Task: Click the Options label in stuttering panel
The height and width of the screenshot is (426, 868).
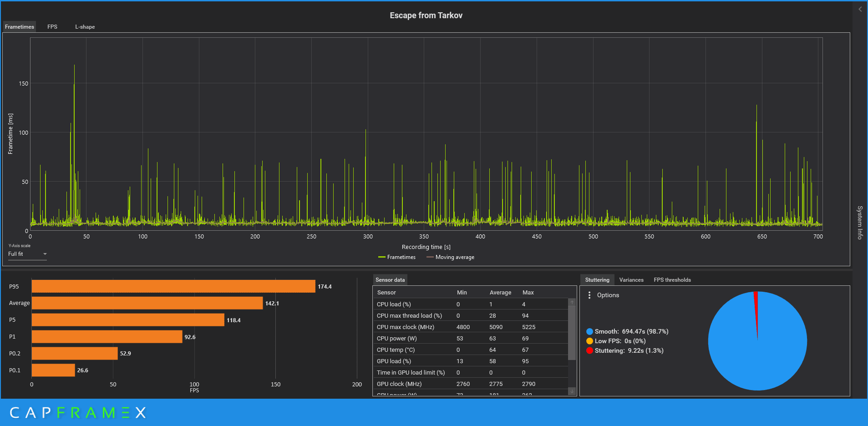Action: [x=608, y=295]
